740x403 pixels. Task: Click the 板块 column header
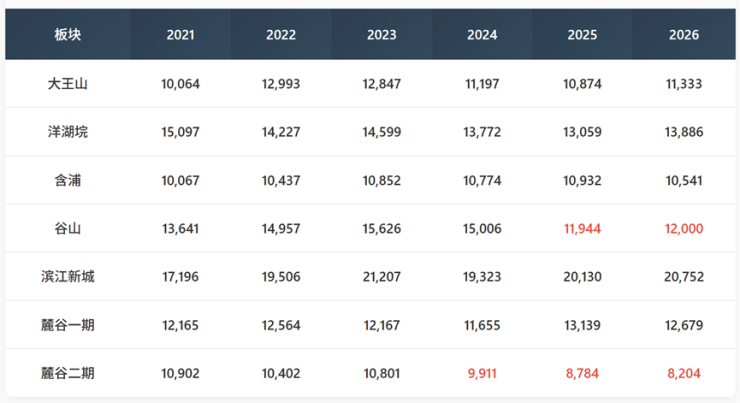point(68,35)
